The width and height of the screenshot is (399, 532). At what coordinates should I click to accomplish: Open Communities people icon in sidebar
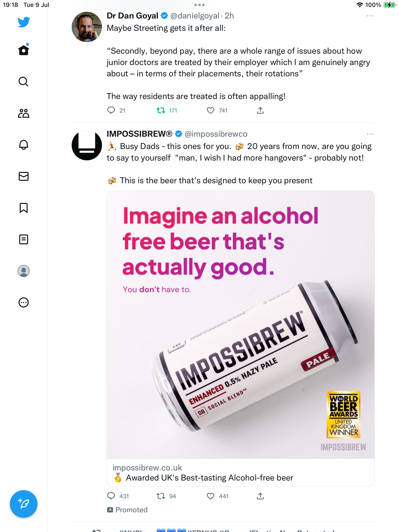coord(23,113)
